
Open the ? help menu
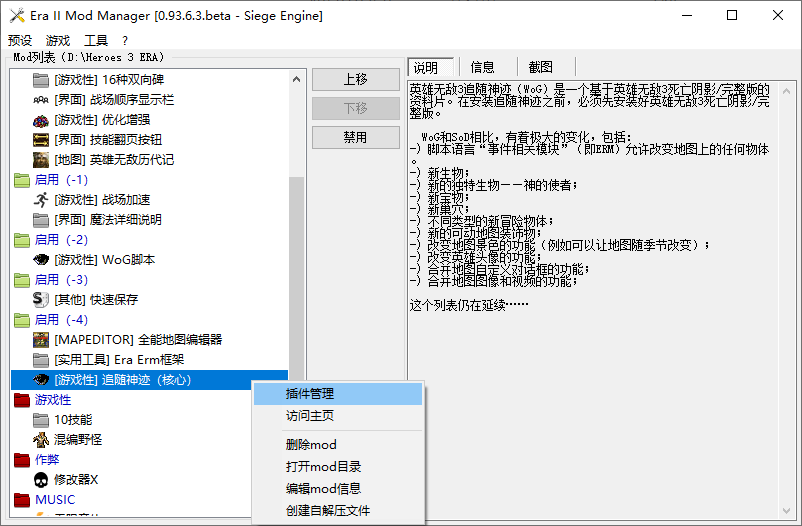point(125,40)
